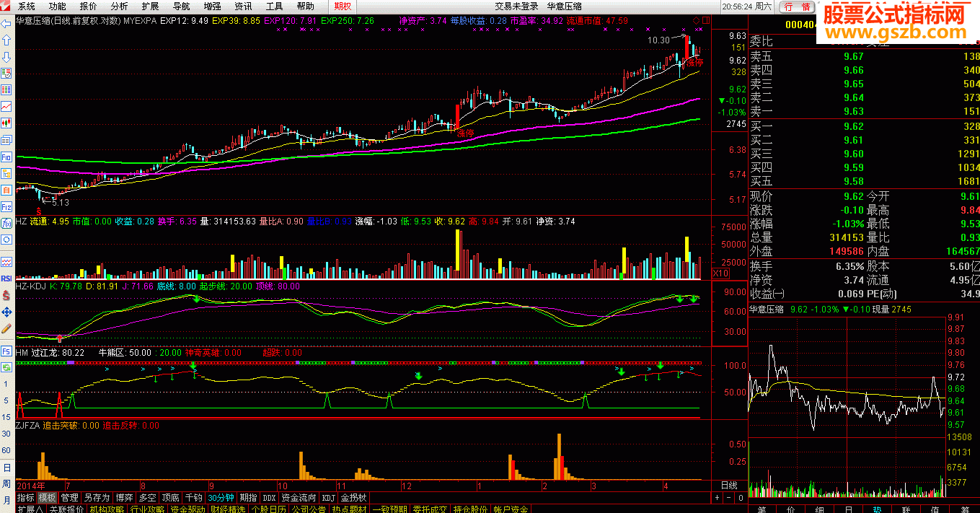Switch to the 指标 tab
This screenshot has width=980, height=513.
click(x=25, y=498)
